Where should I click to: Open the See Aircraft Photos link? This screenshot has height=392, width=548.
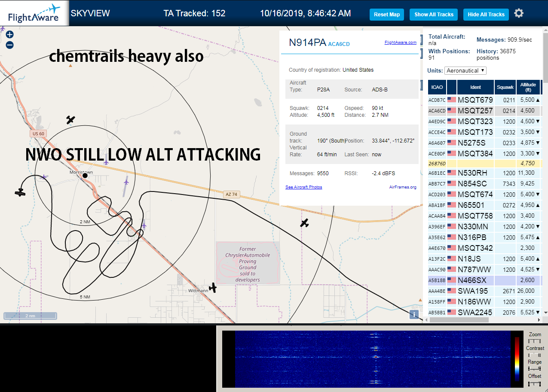(303, 187)
